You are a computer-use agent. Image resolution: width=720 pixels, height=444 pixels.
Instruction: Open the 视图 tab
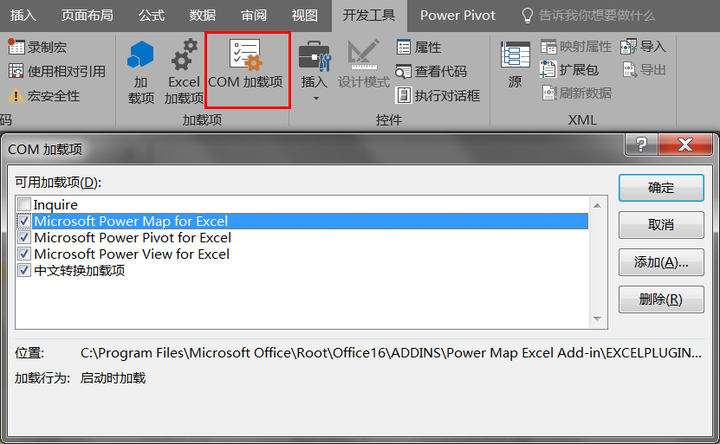(x=304, y=16)
